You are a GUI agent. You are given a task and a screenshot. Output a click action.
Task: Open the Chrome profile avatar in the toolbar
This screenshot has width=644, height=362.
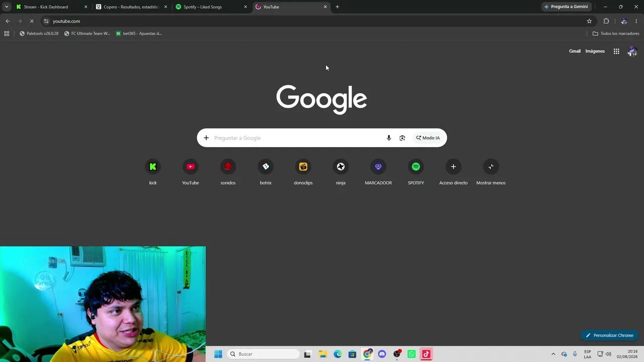624,21
